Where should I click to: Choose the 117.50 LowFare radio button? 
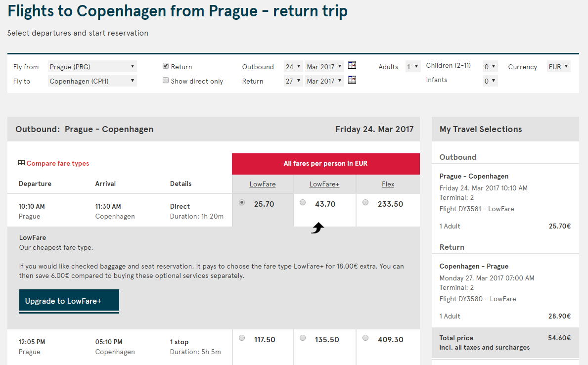[242, 338]
